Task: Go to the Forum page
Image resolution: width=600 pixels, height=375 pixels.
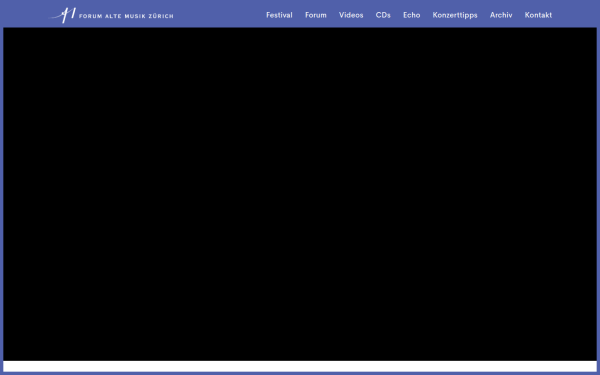Action: [x=316, y=15]
